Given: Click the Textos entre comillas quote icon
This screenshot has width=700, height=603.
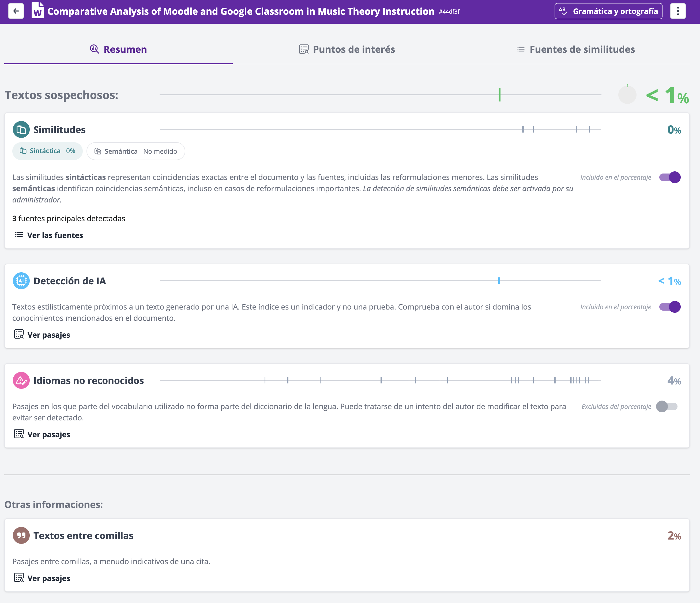Looking at the screenshot, I should click(x=21, y=536).
